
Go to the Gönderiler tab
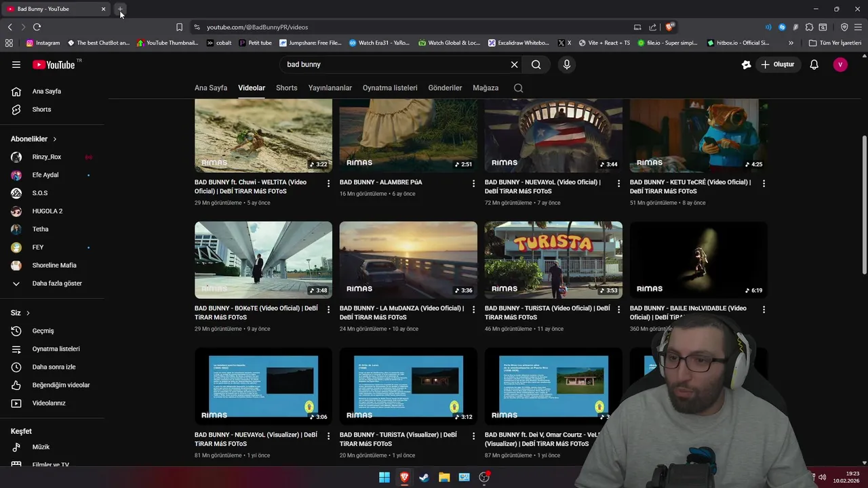(x=445, y=88)
